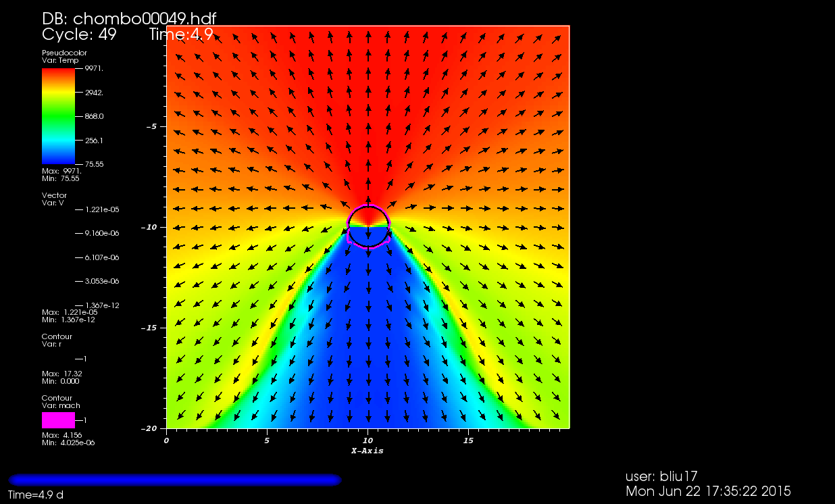The image size is (835, 504).
Task: Select the DB chombo00049.hdf title text
Action: pyautogui.click(x=129, y=19)
